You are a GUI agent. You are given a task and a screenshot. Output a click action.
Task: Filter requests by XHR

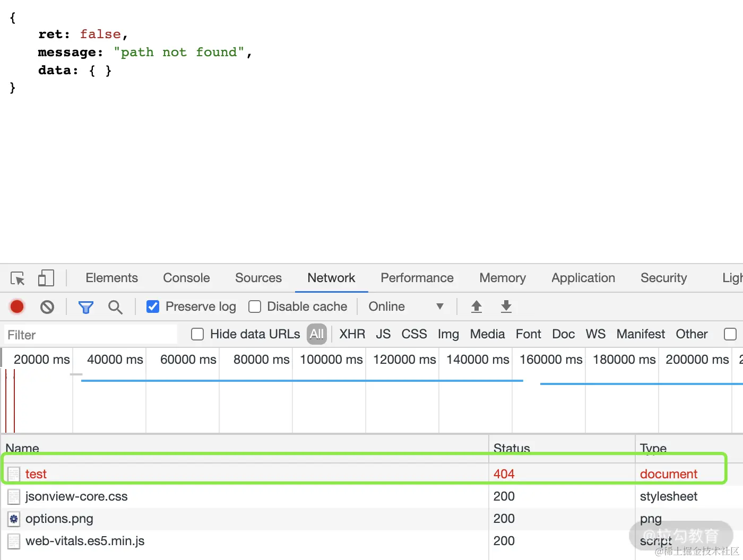coord(352,334)
